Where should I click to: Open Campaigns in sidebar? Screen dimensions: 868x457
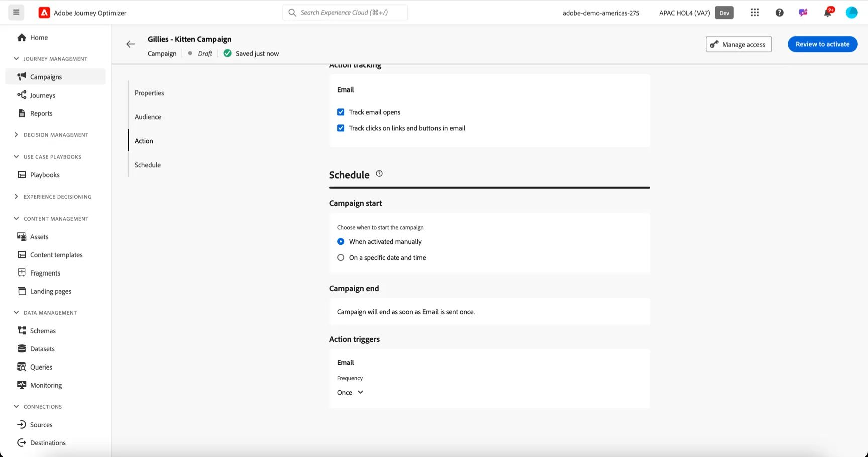55,76
